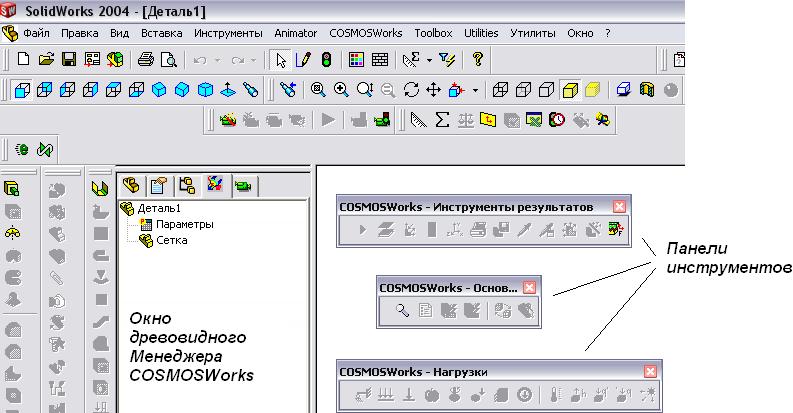Click the Normal To view icon
The image size is (793, 413).
228,90
